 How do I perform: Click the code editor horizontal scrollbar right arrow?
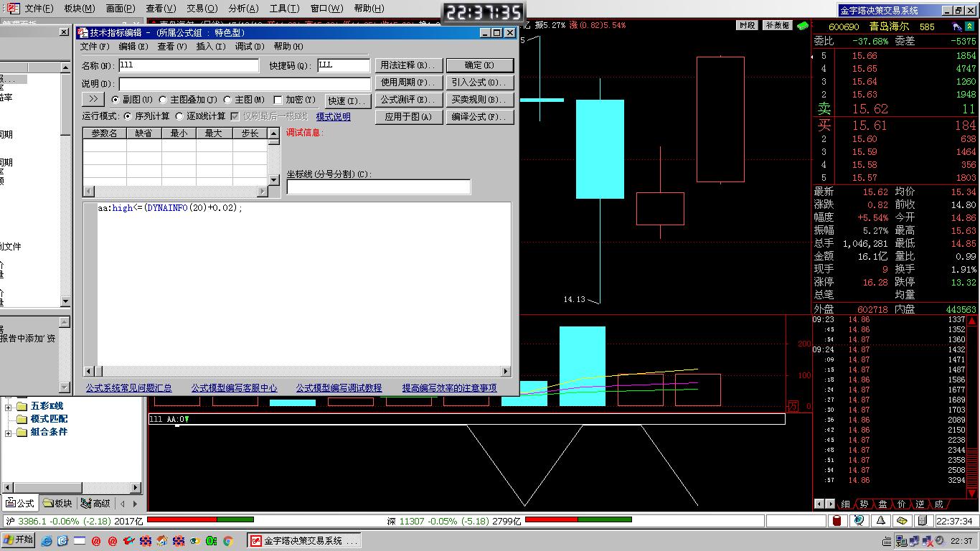(x=506, y=371)
